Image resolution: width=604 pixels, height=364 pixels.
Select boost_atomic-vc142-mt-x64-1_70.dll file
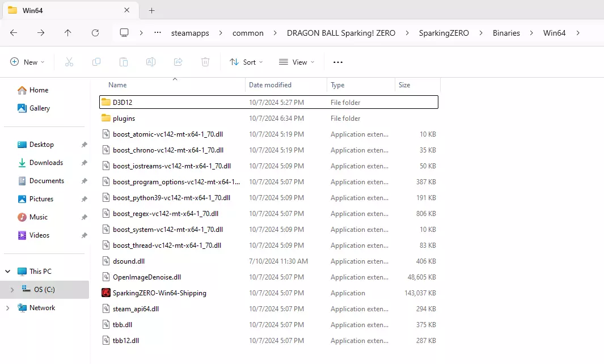[268, 134]
